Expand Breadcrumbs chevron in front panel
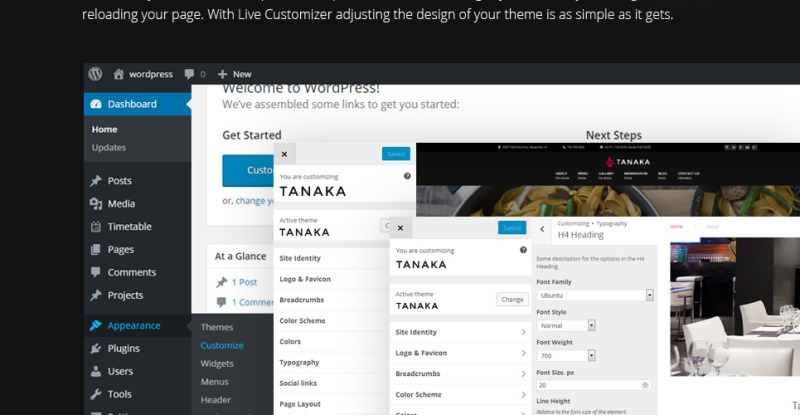 click(x=523, y=374)
